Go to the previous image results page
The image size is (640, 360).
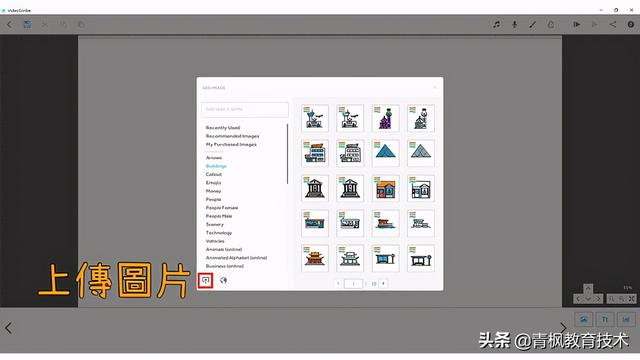[x=338, y=283]
